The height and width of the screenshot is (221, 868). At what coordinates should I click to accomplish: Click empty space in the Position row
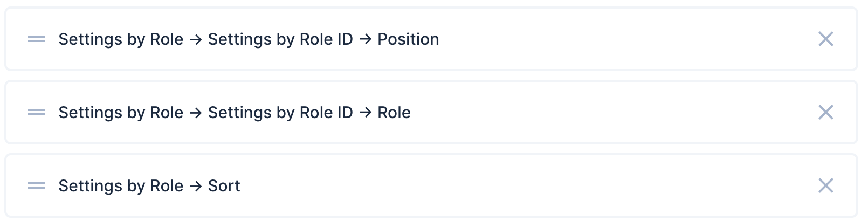[620, 39]
